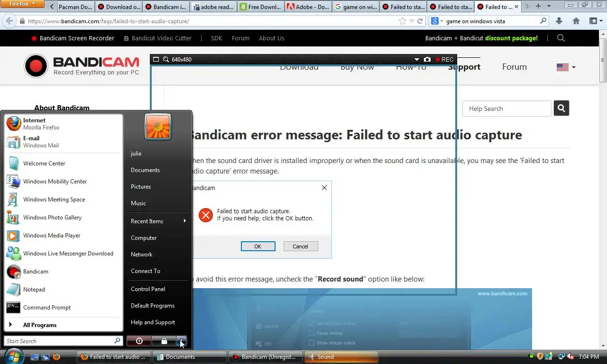This screenshot has height=364, width=607.
Task: Click the Start menu user picture
Action: pos(158,127)
